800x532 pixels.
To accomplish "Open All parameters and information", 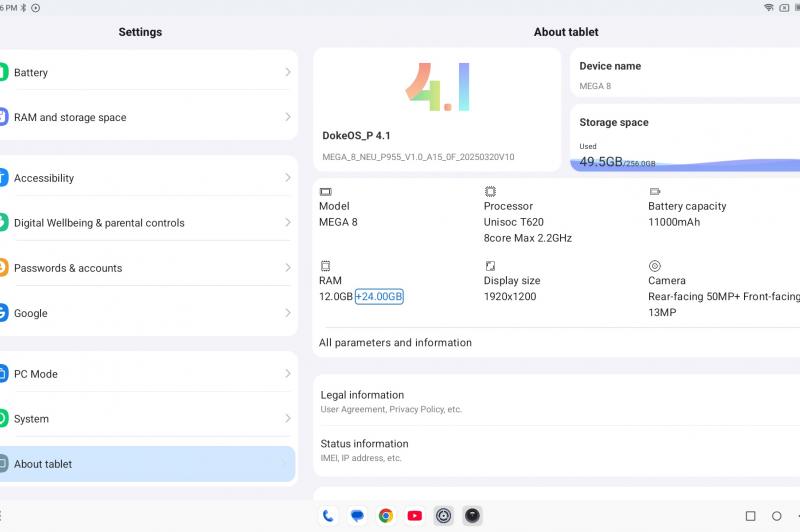I will click(x=395, y=342).
